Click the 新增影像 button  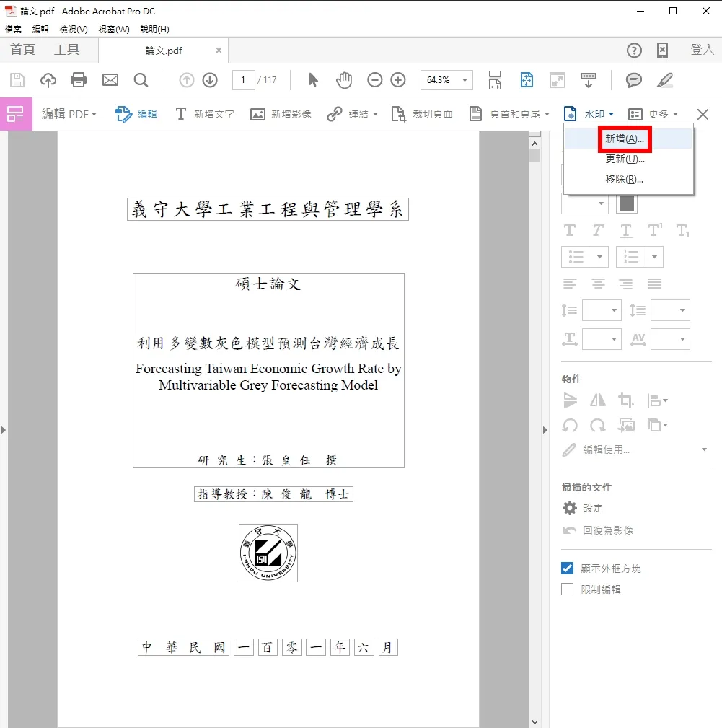(x=281, y=114)
